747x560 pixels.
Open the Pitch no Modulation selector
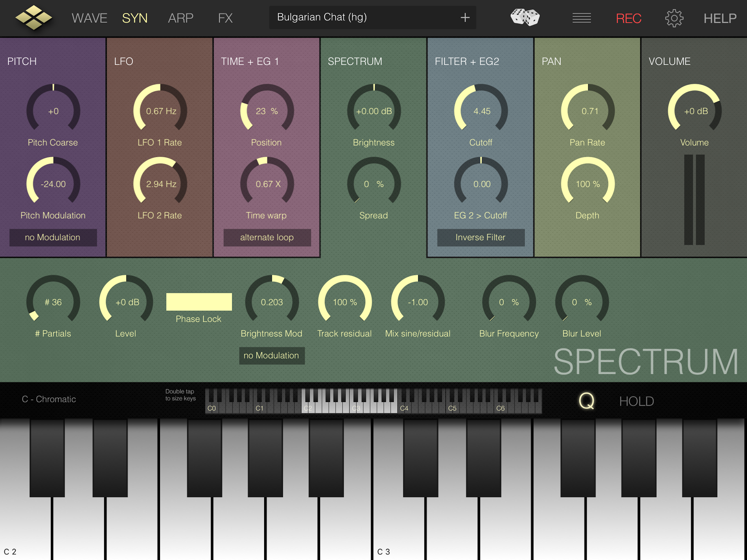[53, 237]
